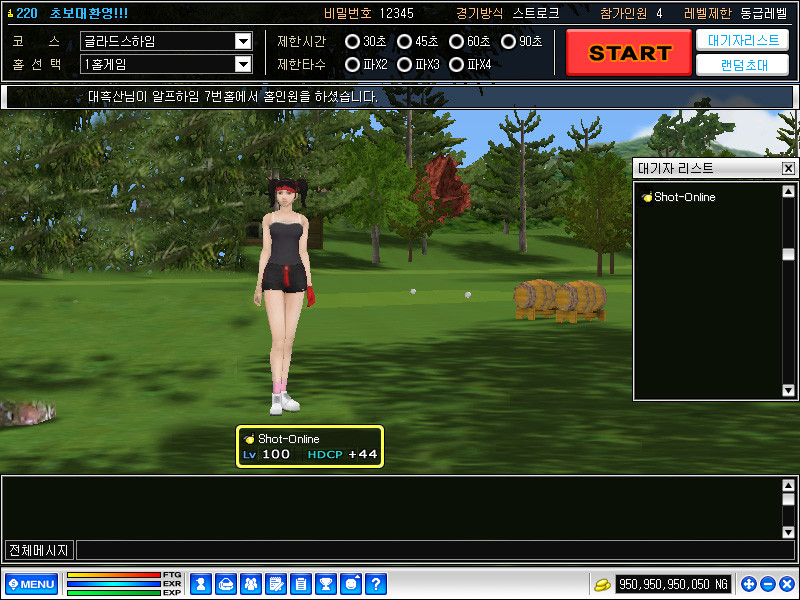Click the EXP experience gauge bar
Screen dimensions: 800x600
(x=114, y=592)
